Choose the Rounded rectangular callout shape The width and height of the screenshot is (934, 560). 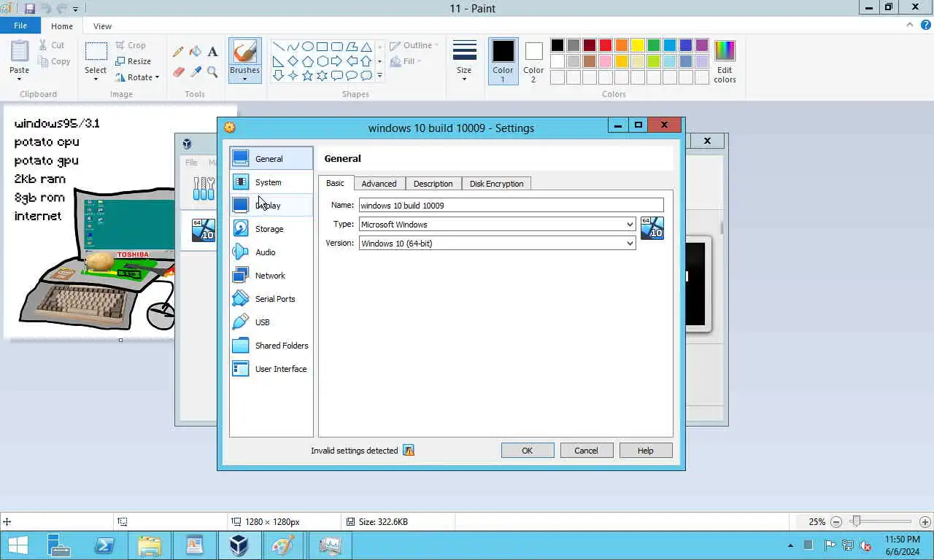336,75
